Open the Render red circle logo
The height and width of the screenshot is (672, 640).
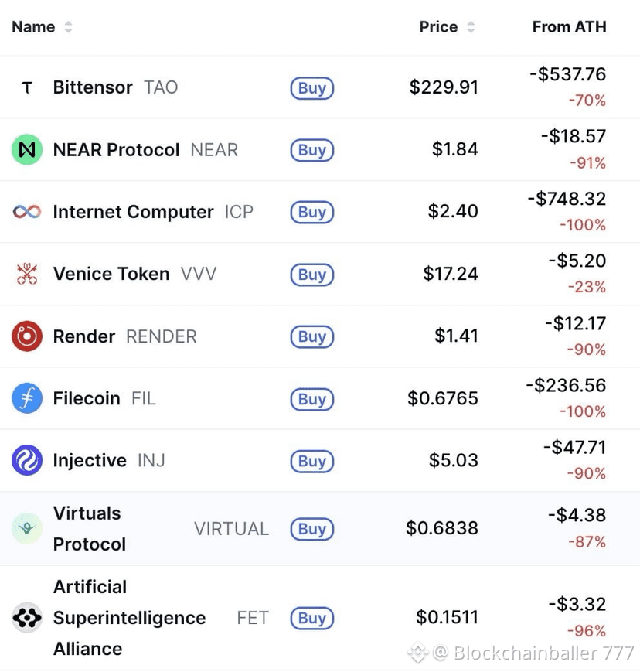pos(27,336)
